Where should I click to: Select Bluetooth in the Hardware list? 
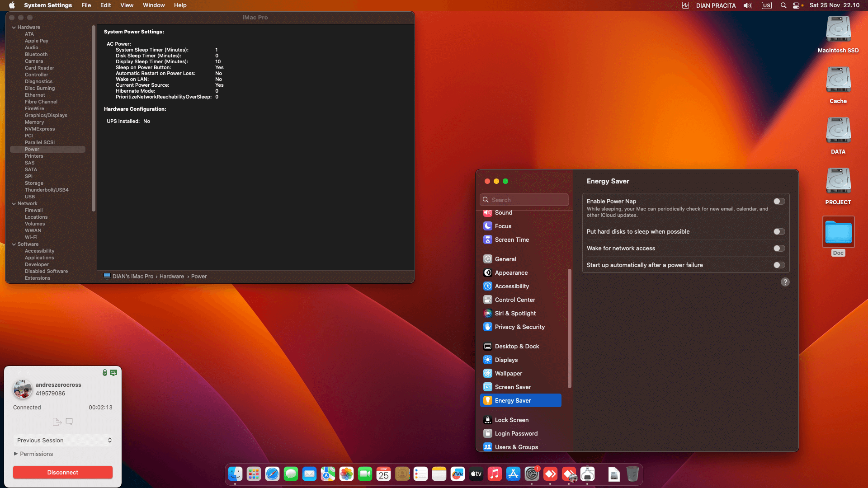point(36,55)
